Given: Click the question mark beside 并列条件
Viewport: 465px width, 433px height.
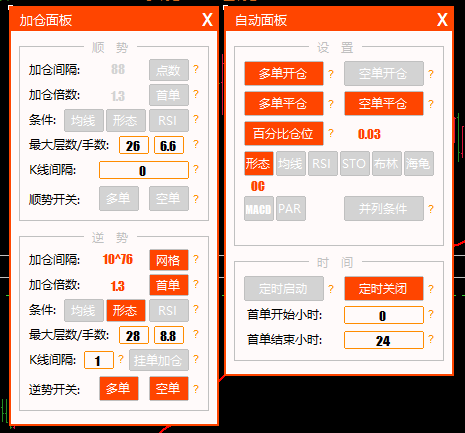Looking at the screenshot, I should (x=431, y=209).
